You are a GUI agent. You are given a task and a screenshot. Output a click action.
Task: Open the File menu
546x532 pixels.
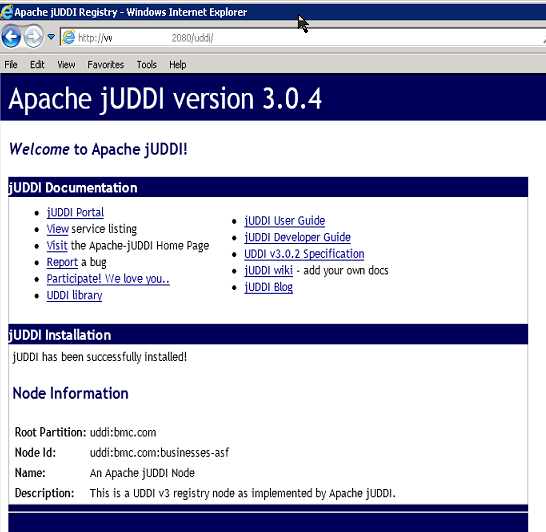click(x=11, y=65)
